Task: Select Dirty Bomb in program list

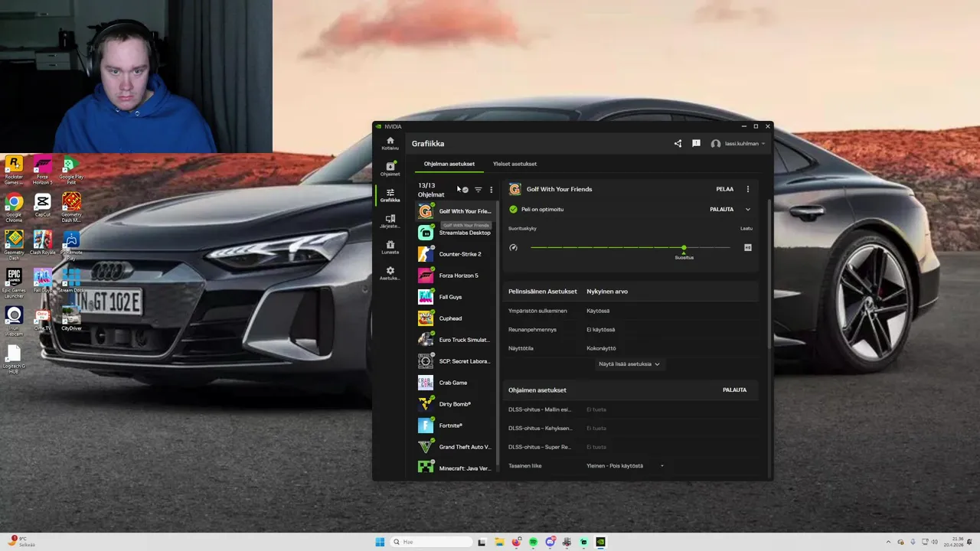Action: 456,404
